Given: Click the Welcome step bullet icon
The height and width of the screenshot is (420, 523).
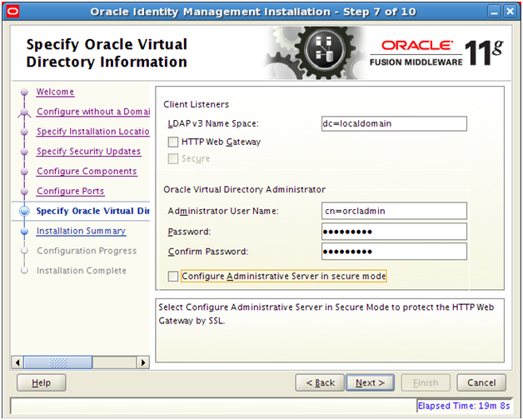Looking at the screenshot, I should [x=24, y=92].
